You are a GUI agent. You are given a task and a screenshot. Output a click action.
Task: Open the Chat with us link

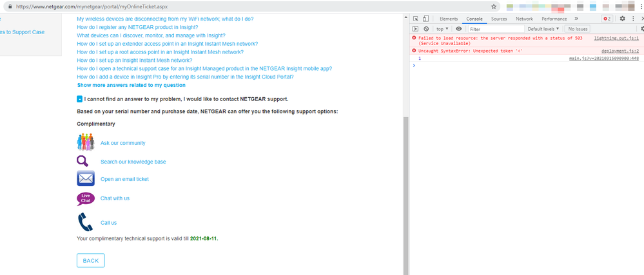click(x=115, y=198)
